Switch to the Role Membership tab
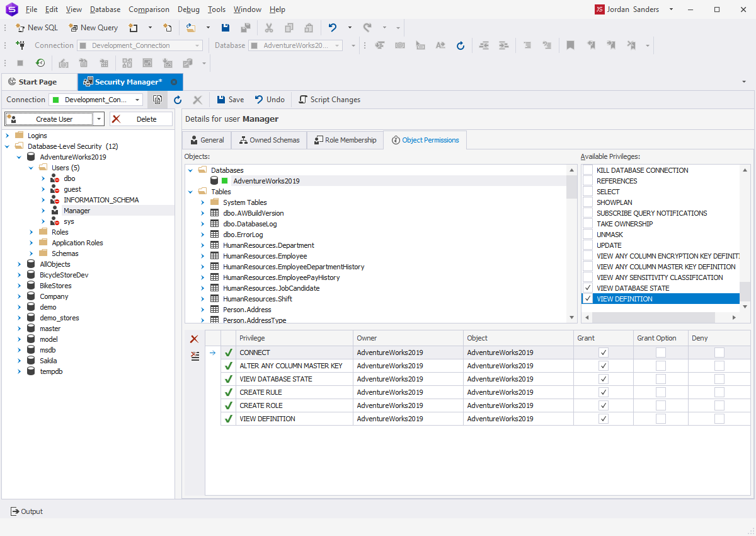Image resolution: width=756 pixels, height=536 pixels. click(345, 140)
